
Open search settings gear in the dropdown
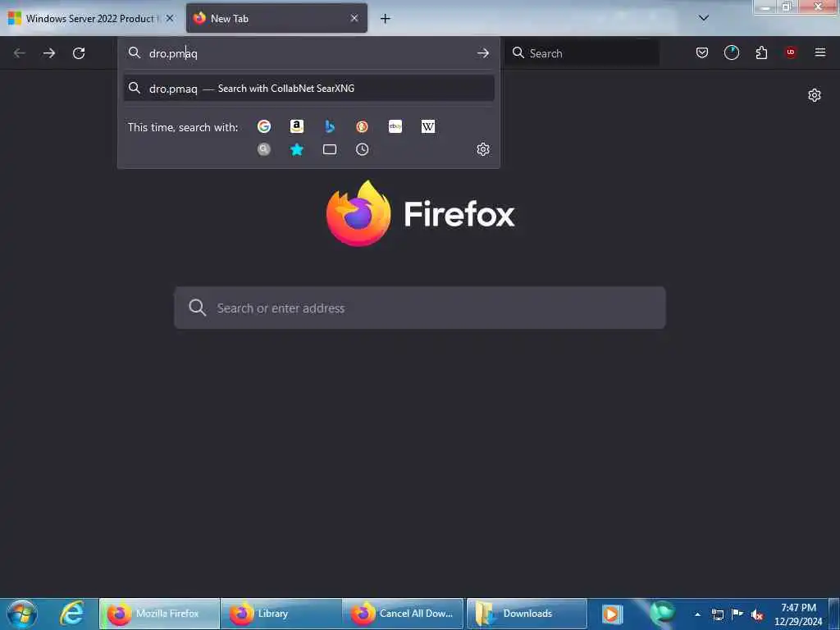click(482, 149)
